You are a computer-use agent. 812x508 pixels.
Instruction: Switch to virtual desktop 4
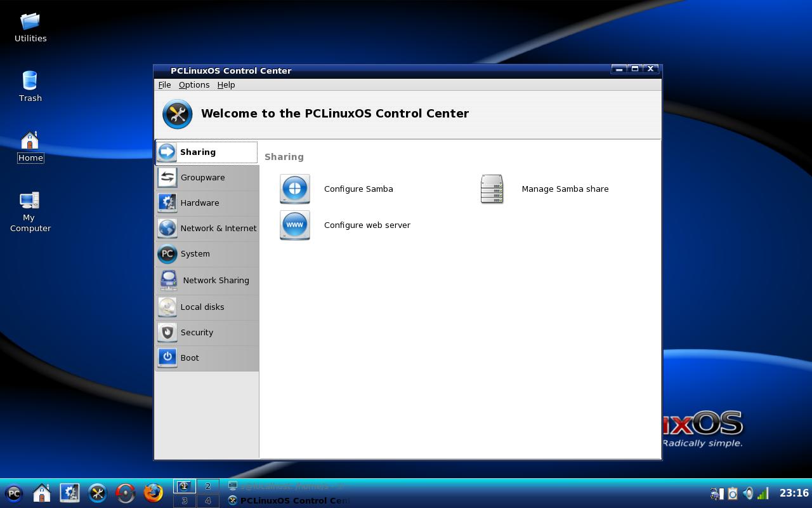click(207, 500)
